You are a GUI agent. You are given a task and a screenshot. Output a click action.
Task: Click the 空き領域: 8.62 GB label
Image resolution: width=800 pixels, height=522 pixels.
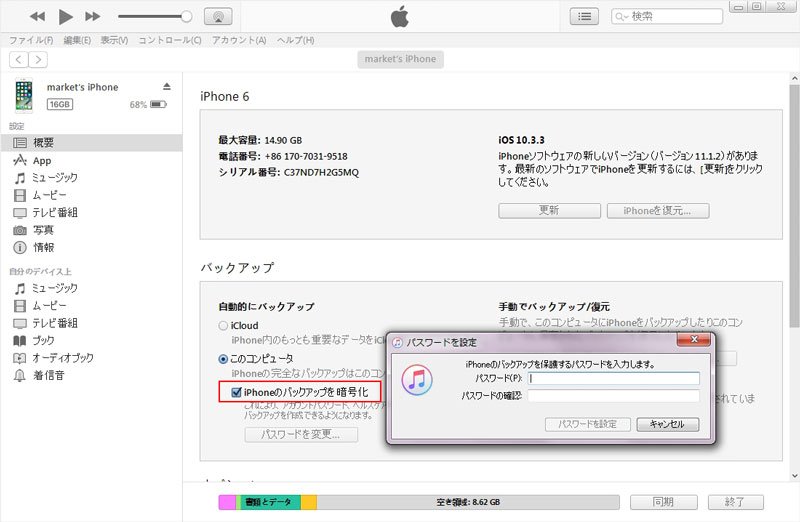(468, 502)
